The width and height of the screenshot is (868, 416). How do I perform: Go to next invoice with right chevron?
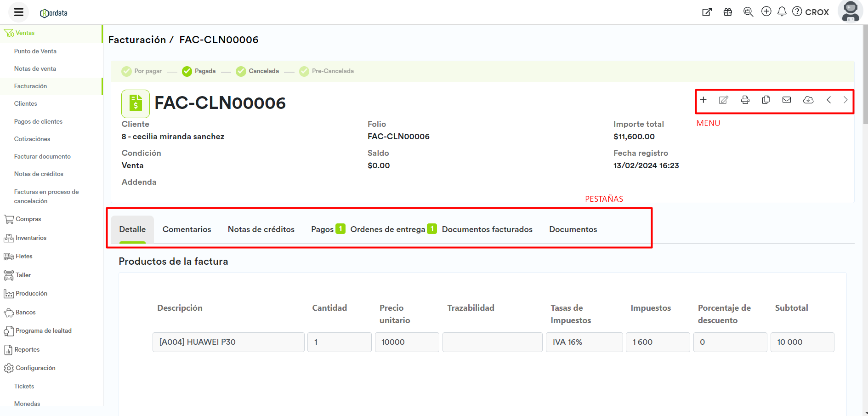tap(845, 100)
